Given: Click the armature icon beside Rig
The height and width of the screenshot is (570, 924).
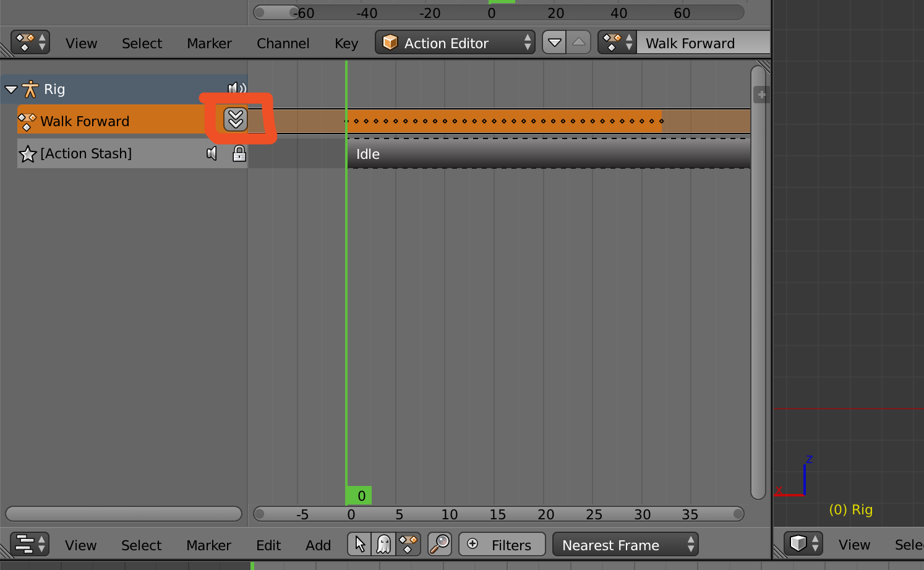Looking at the screenshot, I should coord(28,89).
